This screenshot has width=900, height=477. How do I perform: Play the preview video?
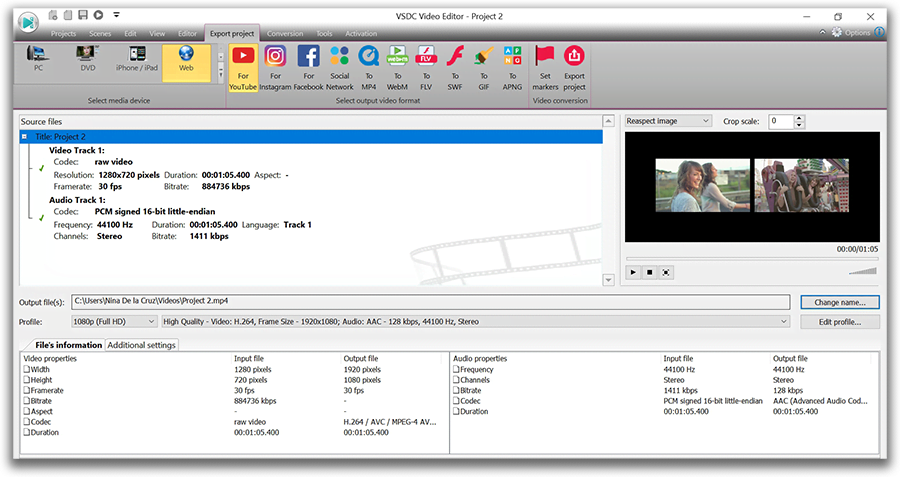pyautogui.click(x=633, y=272)
